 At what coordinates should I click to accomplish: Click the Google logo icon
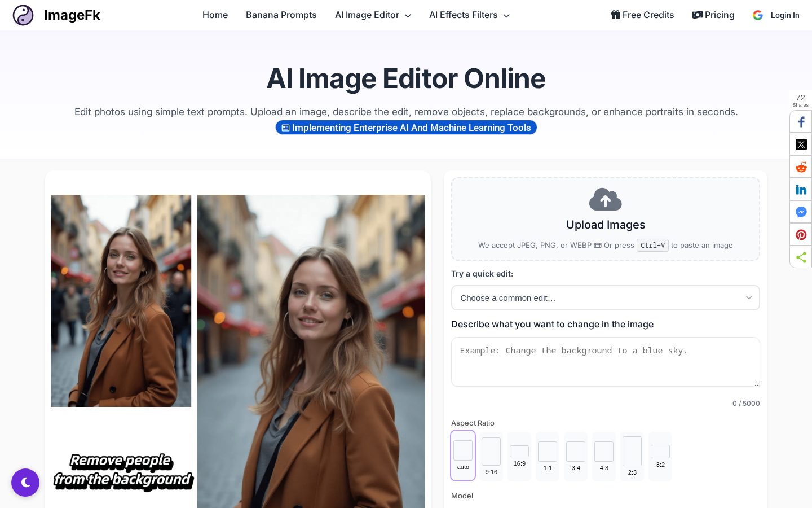[x=758, y=15]
